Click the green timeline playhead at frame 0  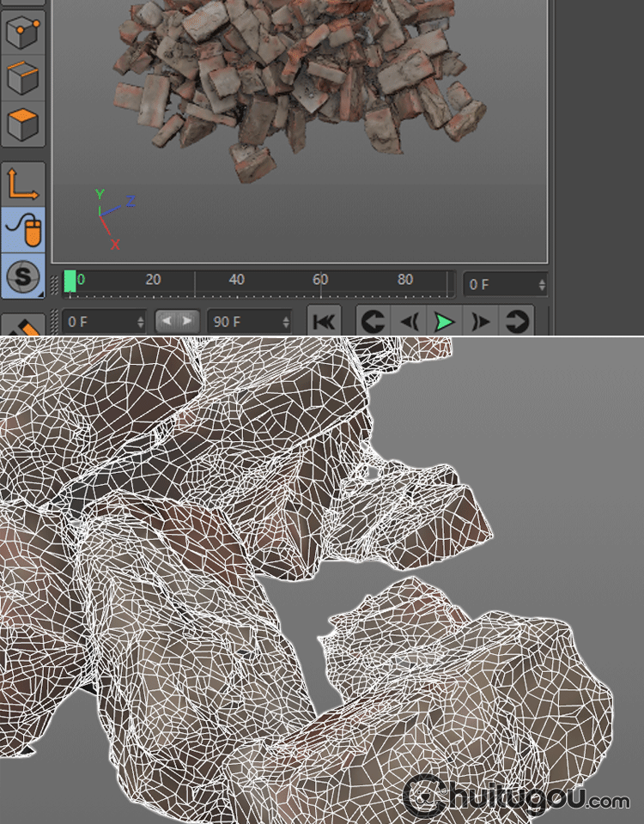tap(70, 281)
